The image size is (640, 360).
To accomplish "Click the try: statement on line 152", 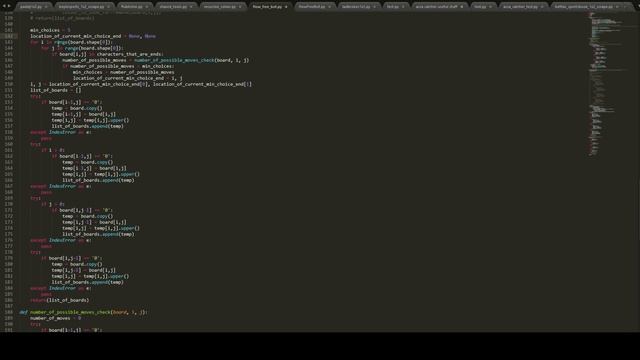I will click(36, 96).
